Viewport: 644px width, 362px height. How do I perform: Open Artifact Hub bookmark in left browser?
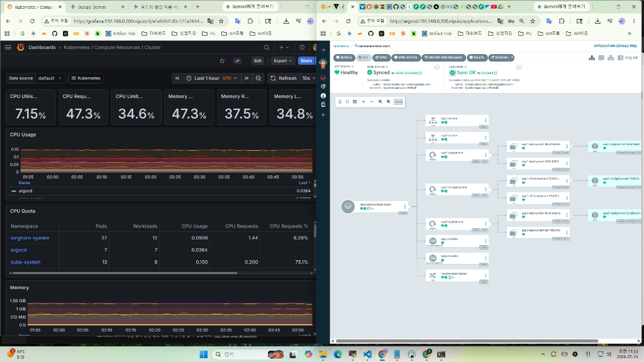(120, 34)
